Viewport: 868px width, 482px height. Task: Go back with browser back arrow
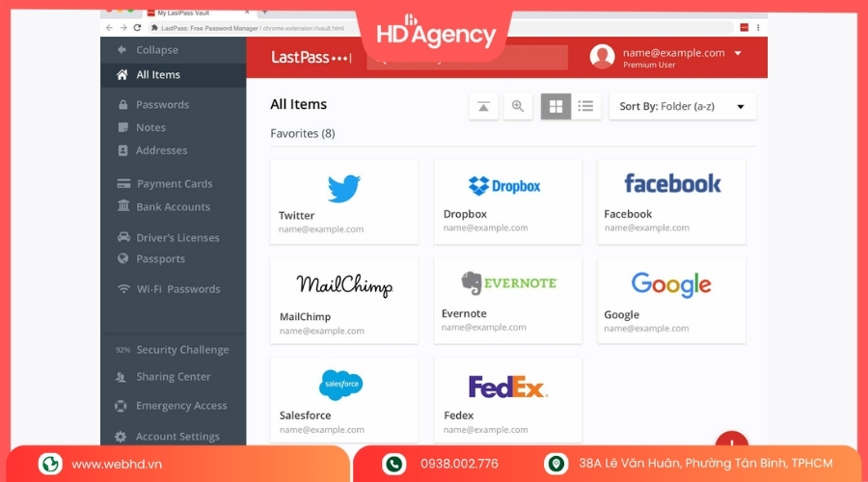pos(109,28)
